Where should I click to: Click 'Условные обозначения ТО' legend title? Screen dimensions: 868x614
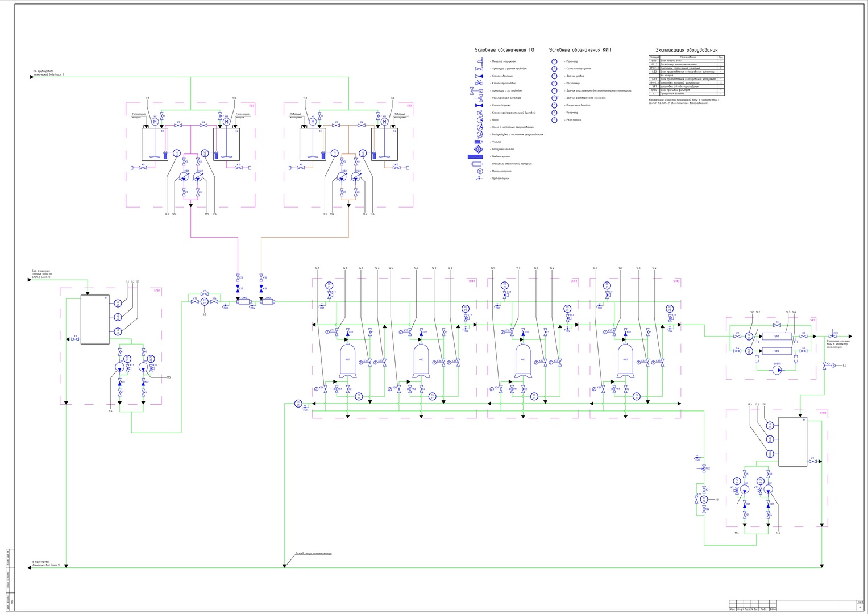(x=504, y=50)
